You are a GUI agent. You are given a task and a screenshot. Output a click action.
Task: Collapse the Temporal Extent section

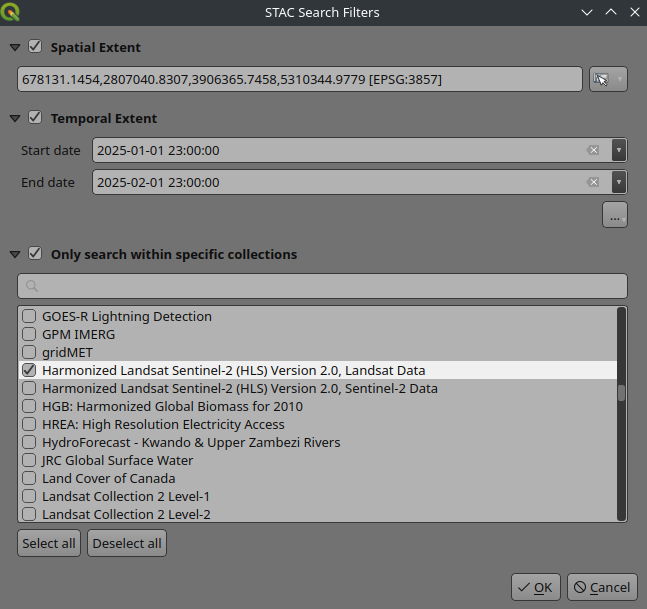15,118
